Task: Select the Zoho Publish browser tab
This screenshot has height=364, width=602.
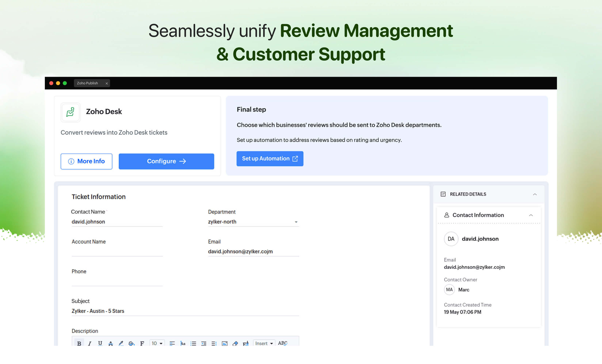Action: 87,83
